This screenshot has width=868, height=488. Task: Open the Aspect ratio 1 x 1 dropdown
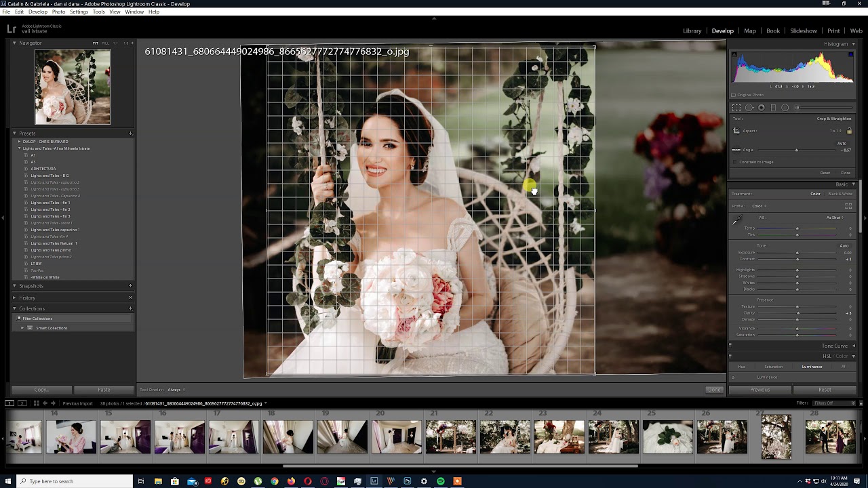tap(837, 131)
